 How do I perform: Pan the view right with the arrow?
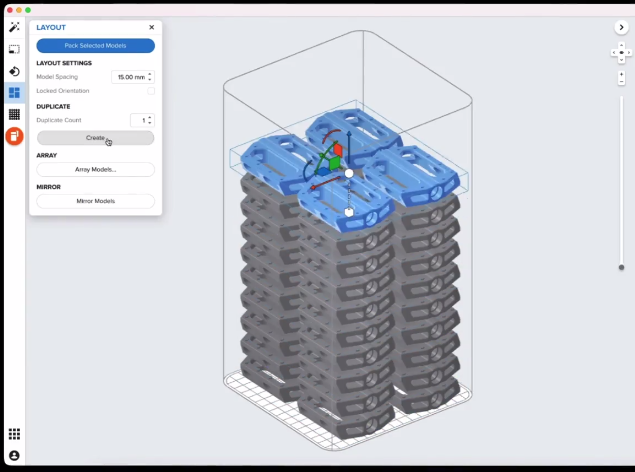(x=629, y=53)
